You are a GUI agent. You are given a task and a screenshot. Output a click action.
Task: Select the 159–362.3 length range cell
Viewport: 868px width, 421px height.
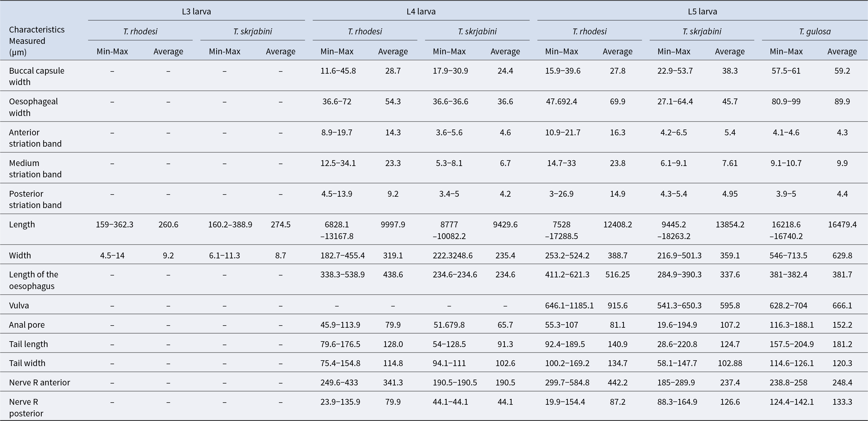pyautogui.click(x=115, y=224)
